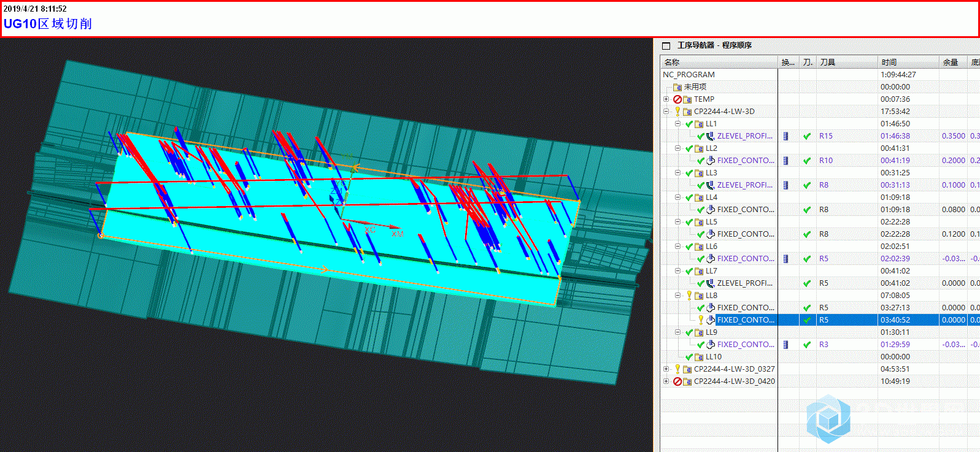Click the FIXED_CONTOUR operation icon under LL4

coord(711,210)
